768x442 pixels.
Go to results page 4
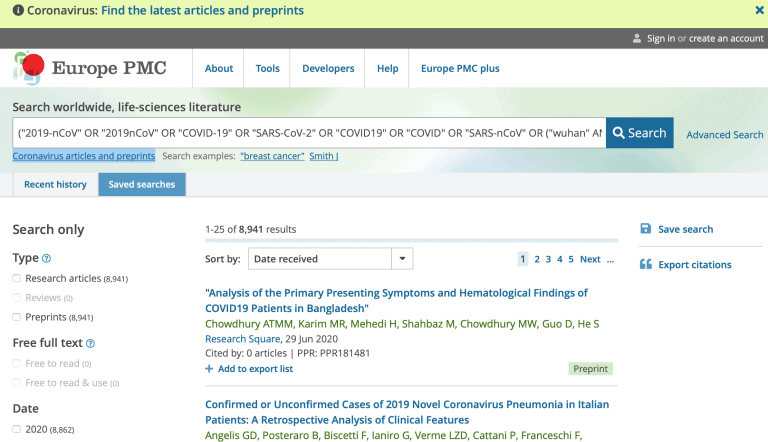(x=559, y=259)
